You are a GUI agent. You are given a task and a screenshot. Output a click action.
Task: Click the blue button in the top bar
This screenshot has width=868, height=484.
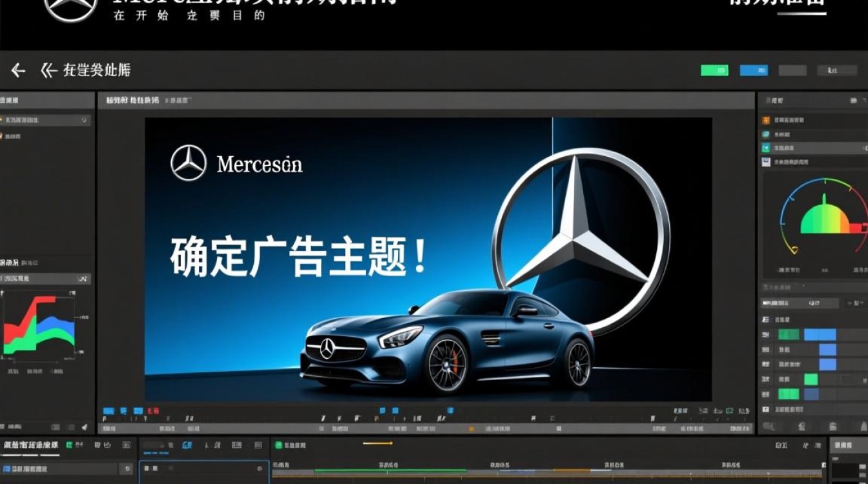tap(754, 70)
